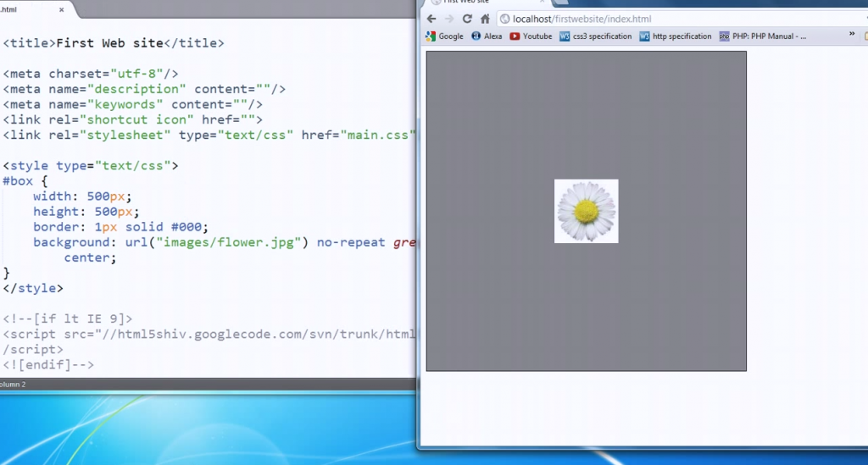This screenshot has width=868, height=465.
Task: Expand the bookmarks overflow chevron
Action: [852, 35]
